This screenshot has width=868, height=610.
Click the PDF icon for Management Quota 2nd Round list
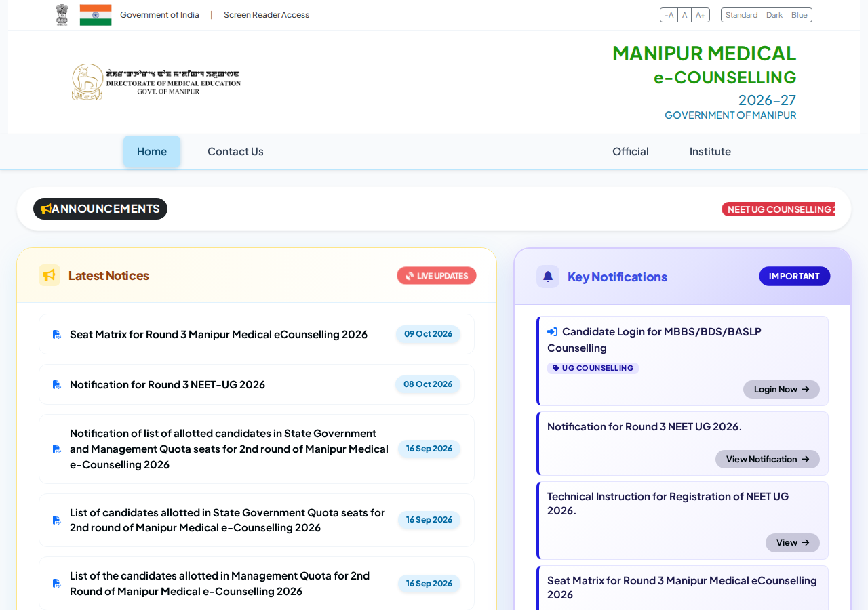click(x=57, y=584)
